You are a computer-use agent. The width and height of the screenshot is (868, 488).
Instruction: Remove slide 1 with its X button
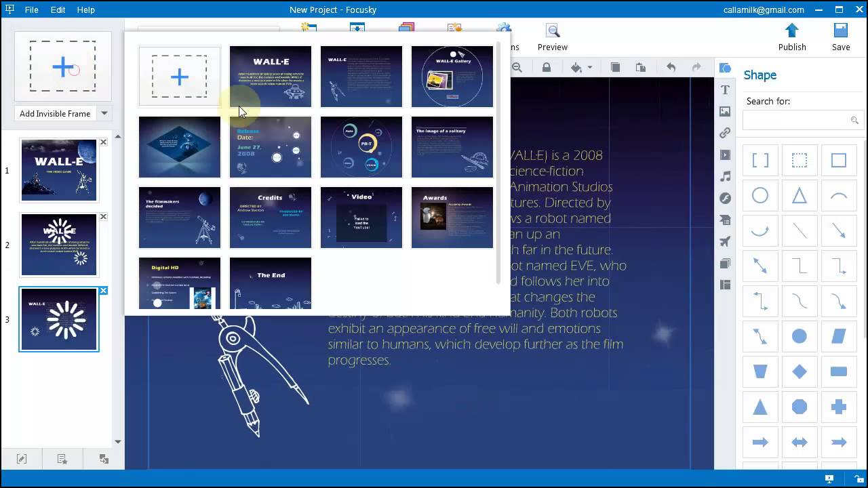[x=104, y=142]
